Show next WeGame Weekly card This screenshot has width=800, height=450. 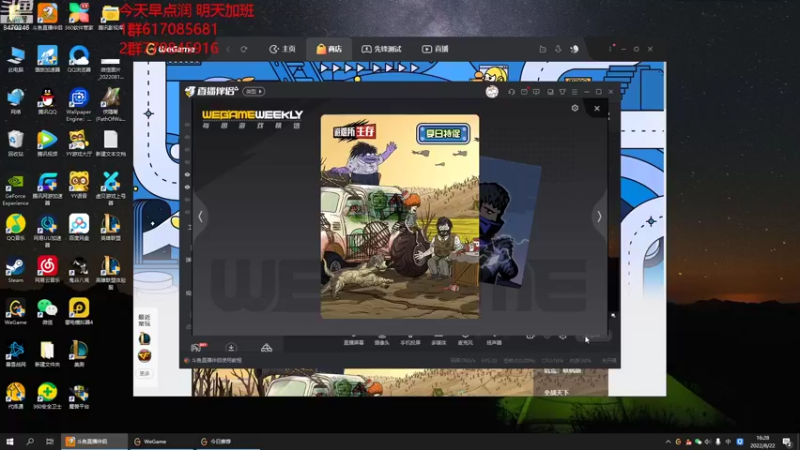coord(599,216)
